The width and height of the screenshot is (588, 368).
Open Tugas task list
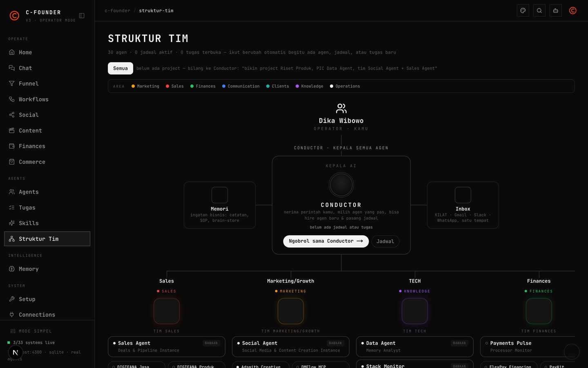47,208
